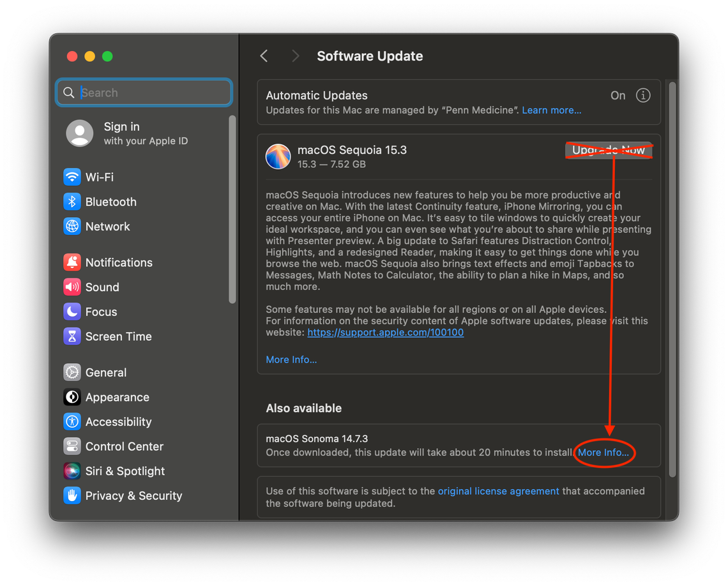Viewport: 728px width, 586px height.
Task: Click the macOS Sequoia logo icon
Action: (x=278, y=156)
